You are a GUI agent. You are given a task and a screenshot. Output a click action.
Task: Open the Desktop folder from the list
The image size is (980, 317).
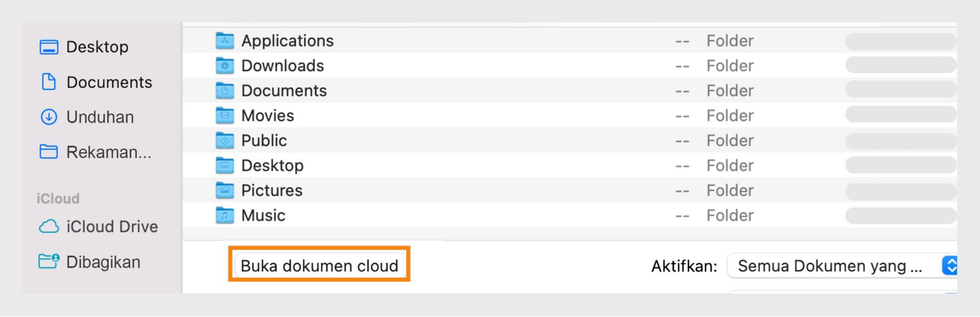click(x=272, y=165)
